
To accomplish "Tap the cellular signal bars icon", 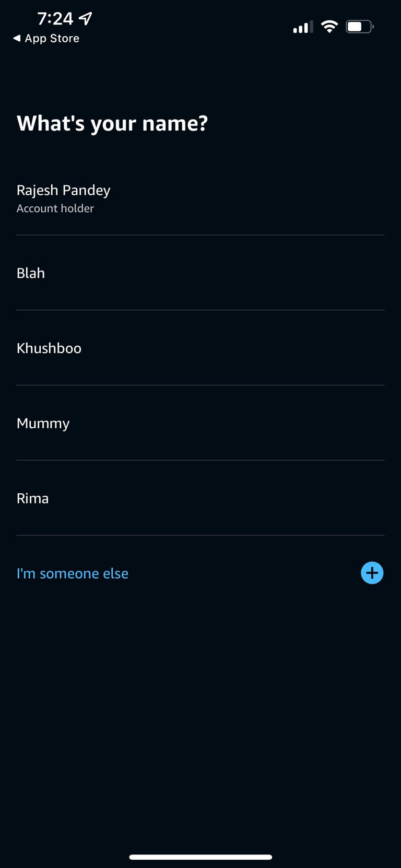I will 303,27.
